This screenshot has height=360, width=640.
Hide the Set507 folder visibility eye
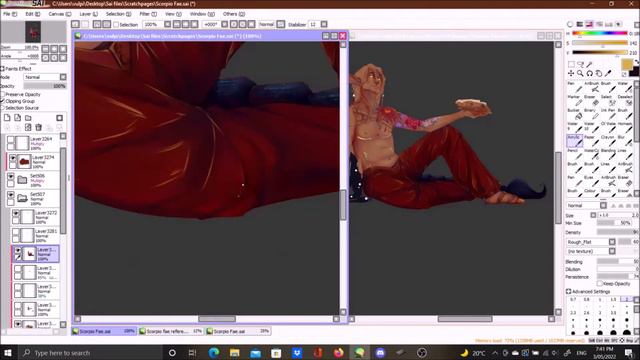[11, 195]
